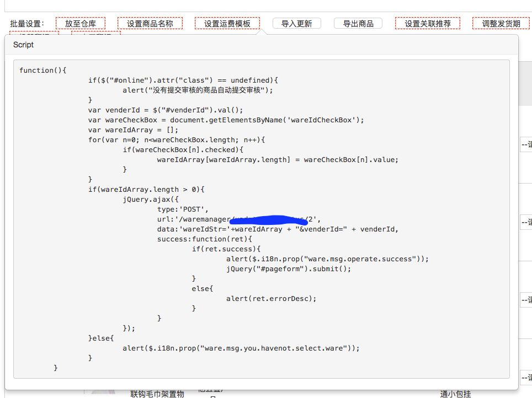The width and height of the screenshot is (532, 398).
Task: Click the 'jQuery.ajax({' code line
Action: coord(151,200)
